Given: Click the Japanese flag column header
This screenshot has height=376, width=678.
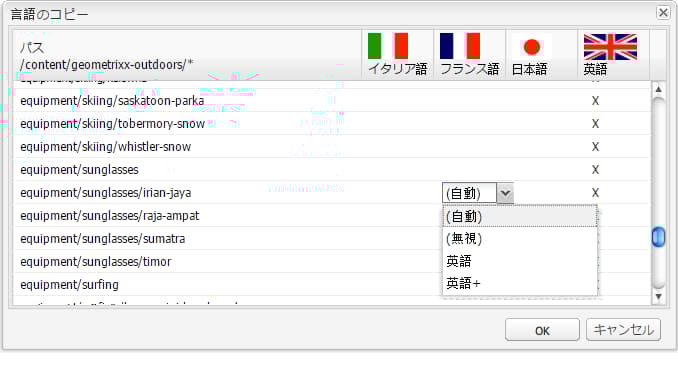Looking at the screenshot, I should (x=541, y=55).
